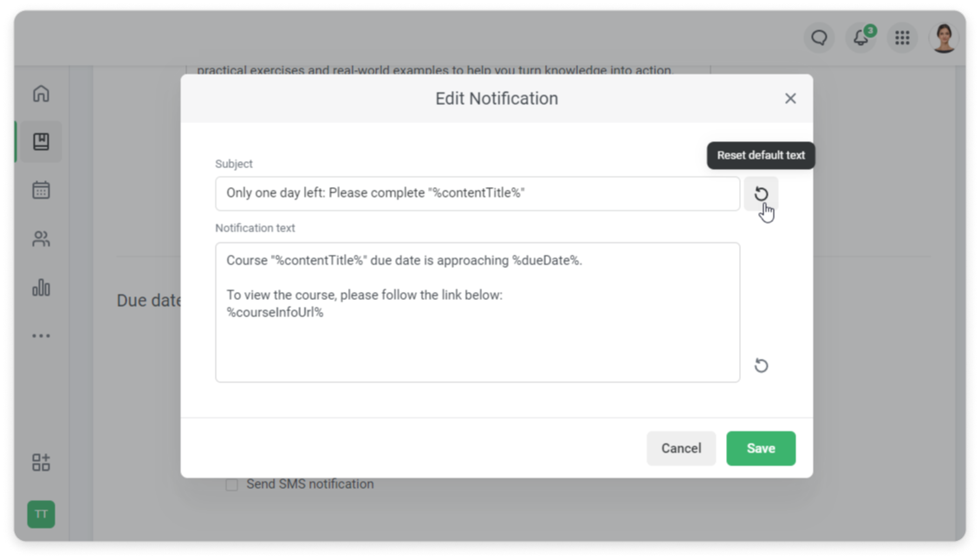The height and width of the screenshot is (559, 980).
Task: Click the three-dots more icon in sidebar
Action: 41,336
